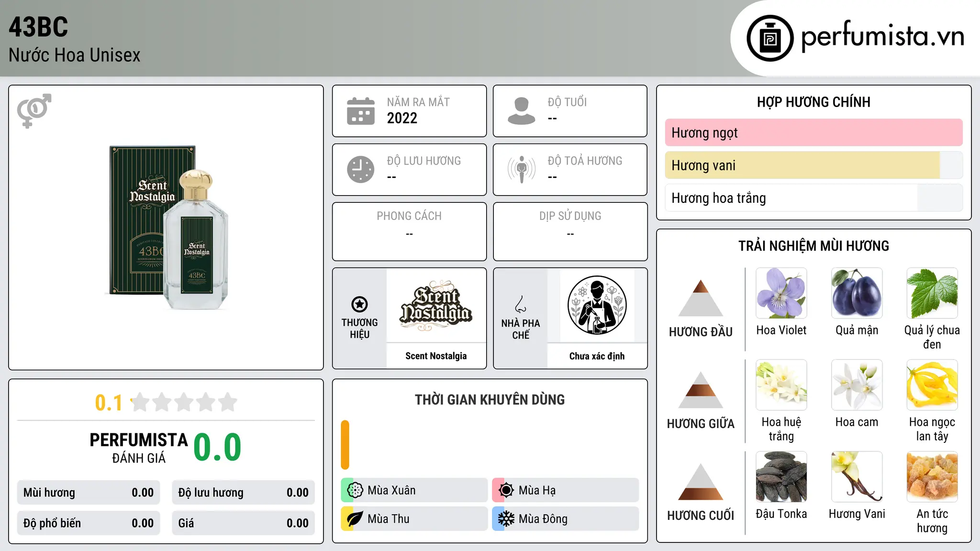The image size is (980, 551).
Task: Click the Hợp hương chính heading
Action: [813, 102]
